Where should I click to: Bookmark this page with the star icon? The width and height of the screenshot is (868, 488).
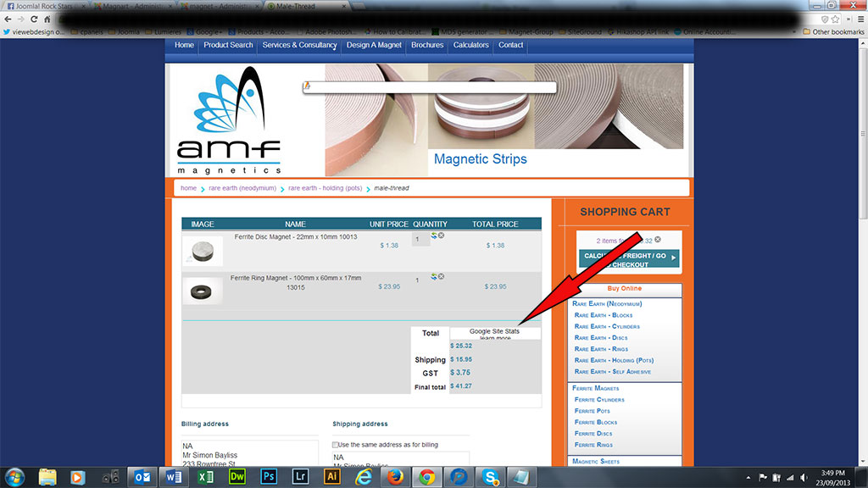[x=835, y=19]
